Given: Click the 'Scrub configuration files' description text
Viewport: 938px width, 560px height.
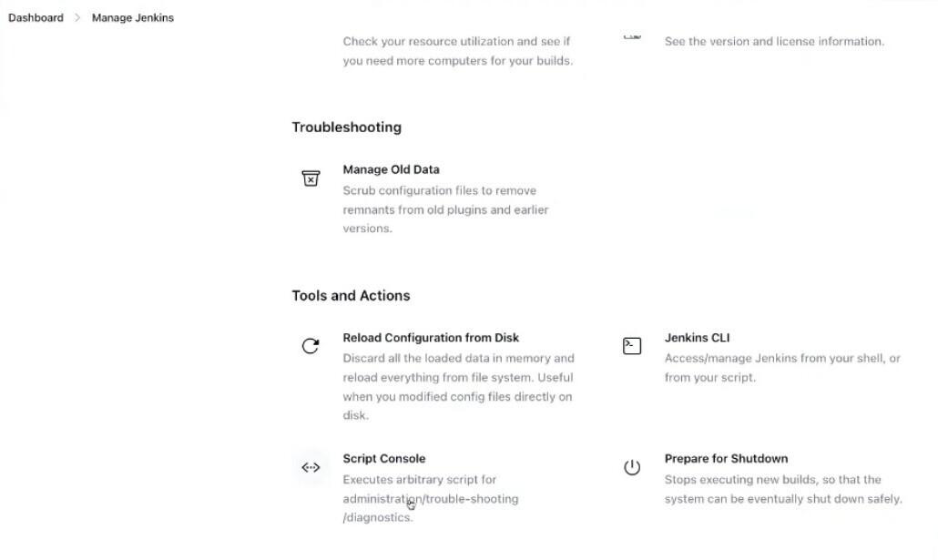Looking at the screenshot, I should pos(445,209).
